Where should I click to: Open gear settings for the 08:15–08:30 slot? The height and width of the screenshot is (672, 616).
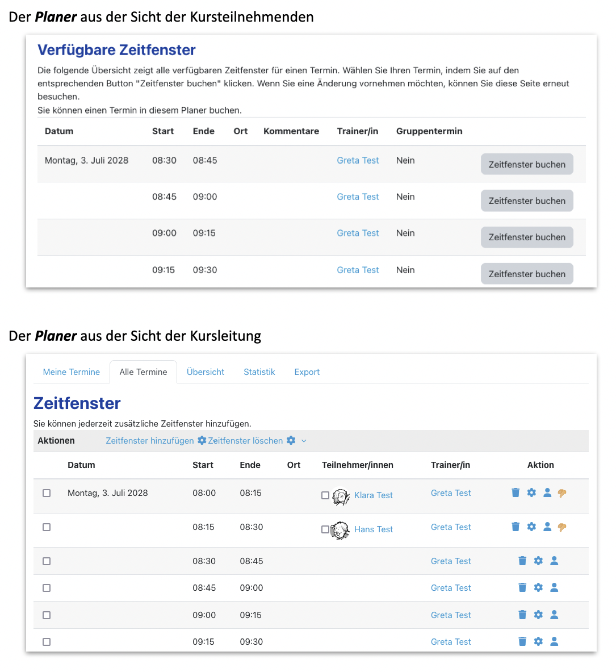pyautogui.click(x=531, y=527)
